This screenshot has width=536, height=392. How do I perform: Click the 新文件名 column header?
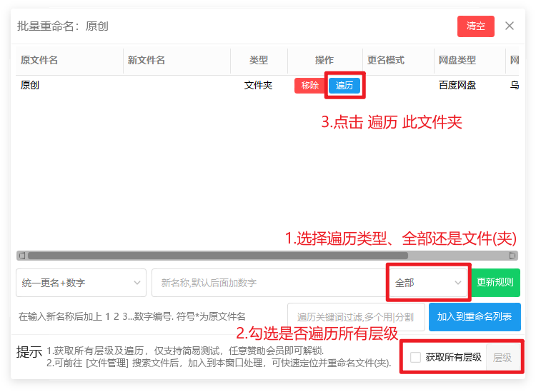click(177, 61)
